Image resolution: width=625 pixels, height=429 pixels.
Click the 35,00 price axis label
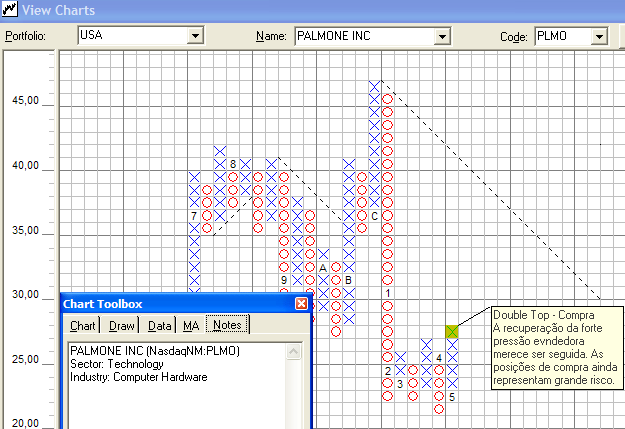(x=26, y=230)
